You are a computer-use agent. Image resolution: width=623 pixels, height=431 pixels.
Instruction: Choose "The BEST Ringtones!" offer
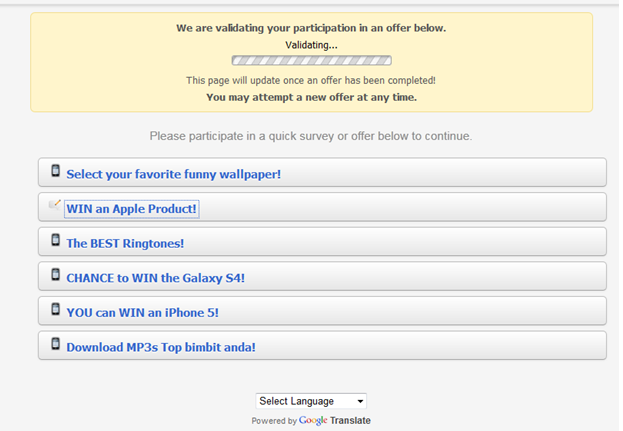coord(125,243)
